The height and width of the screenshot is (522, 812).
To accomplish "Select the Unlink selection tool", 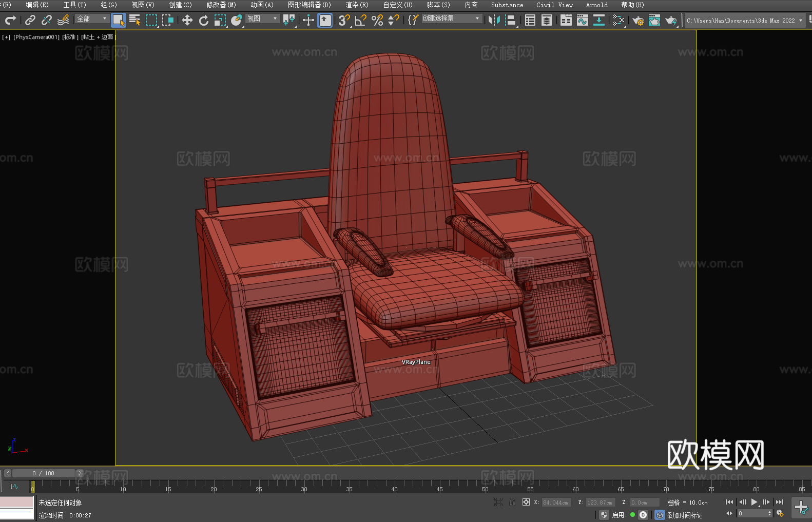I will 47,20.
